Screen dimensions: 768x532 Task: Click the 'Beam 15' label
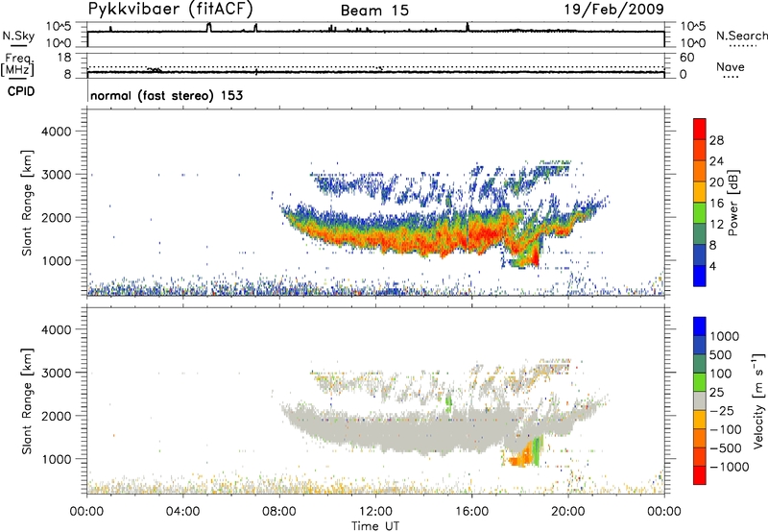point(374,11)
